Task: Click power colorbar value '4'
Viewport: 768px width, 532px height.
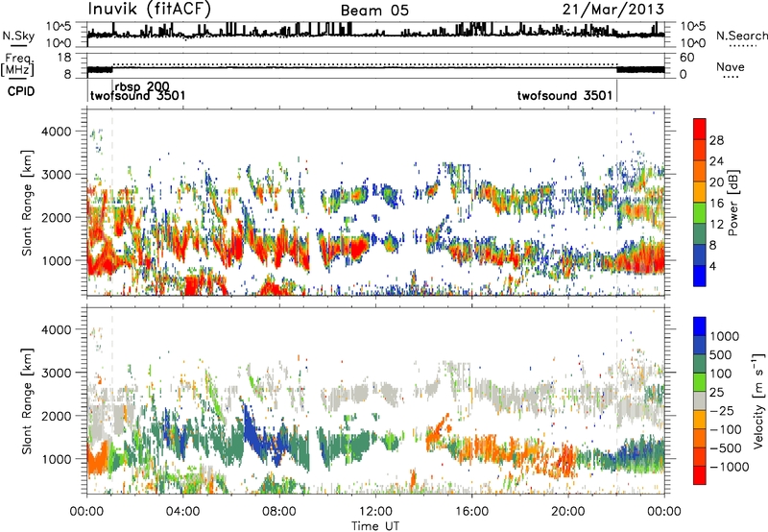Action: (712, 266)
